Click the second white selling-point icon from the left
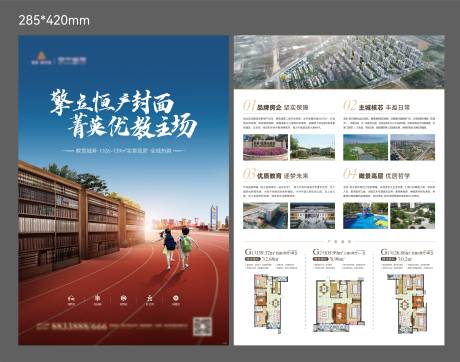This screenshot has width=460, height=362. pos(97,300)
